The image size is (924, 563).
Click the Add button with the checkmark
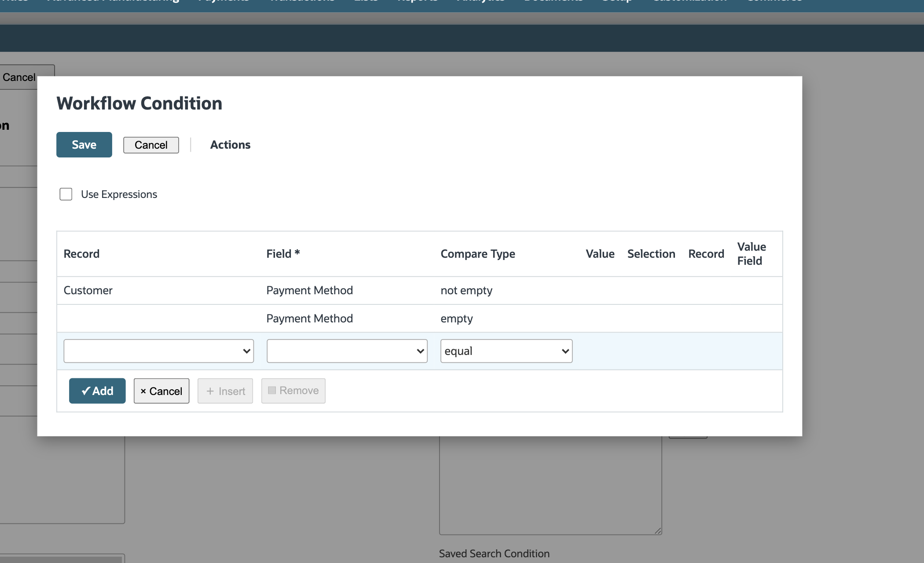[97, 391]
